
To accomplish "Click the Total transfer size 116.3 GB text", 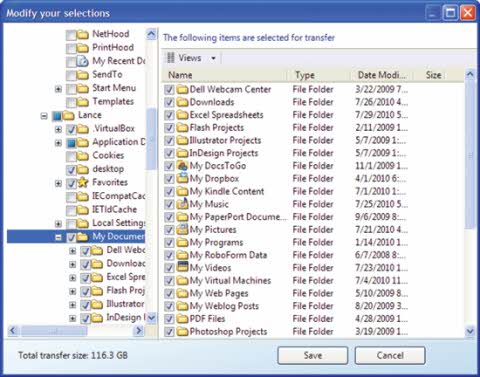I will pyautogui.click(x=73, y=355).
